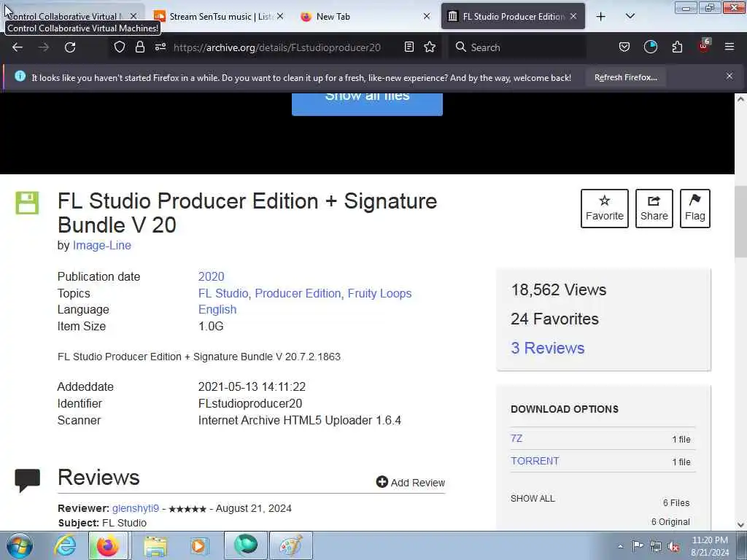Open the extensions puzzle-piece icon
Image resolution: width=747 pixels, height=560 pixels.
tap(677, 47)
